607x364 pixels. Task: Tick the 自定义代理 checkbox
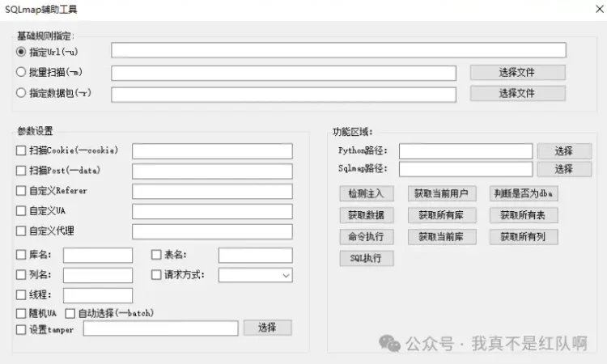(x=21, y=231)
